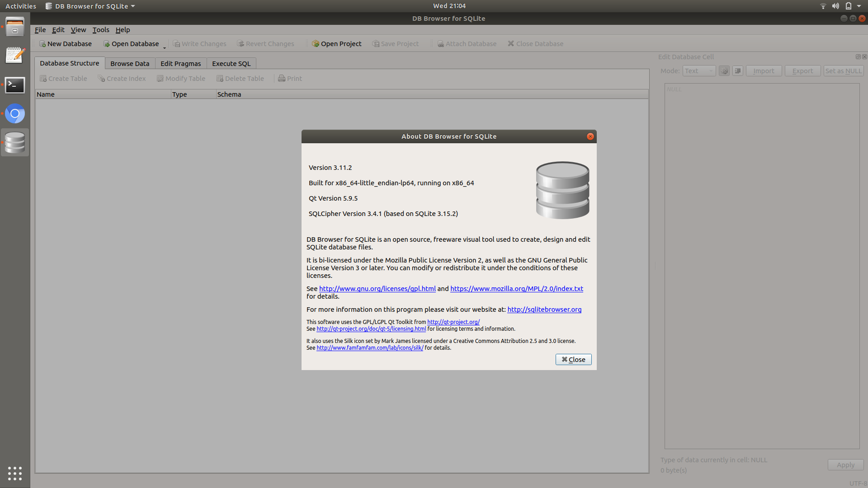Click the Set as NULL button
This screenshot has height=488, width=868.
click(843, 70)
